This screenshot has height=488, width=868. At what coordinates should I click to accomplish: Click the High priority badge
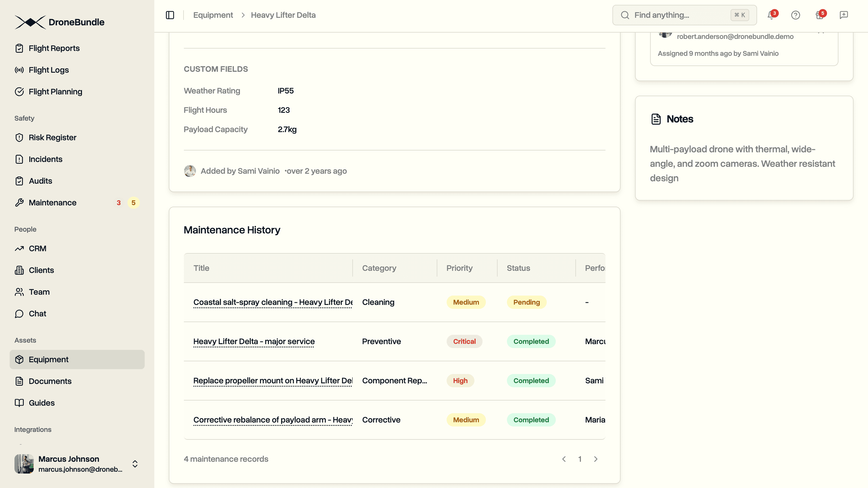coord(460,380)
